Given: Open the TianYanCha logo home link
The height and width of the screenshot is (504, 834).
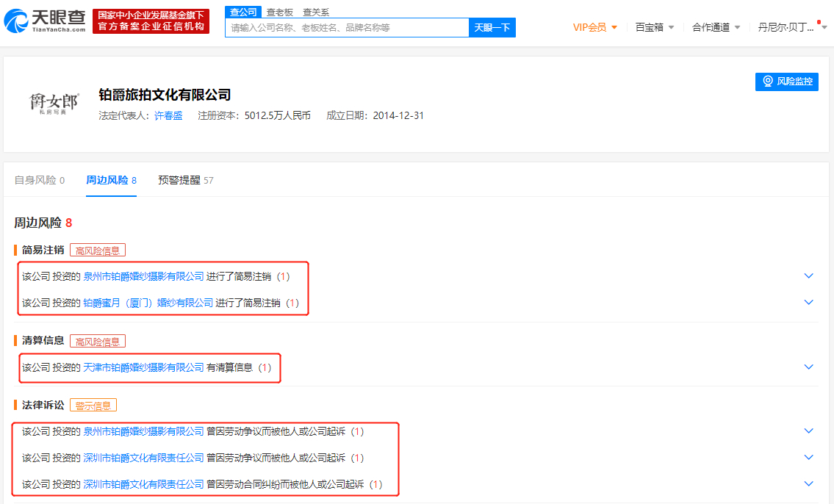Looking at the screenshot, I should click(45, 21).
